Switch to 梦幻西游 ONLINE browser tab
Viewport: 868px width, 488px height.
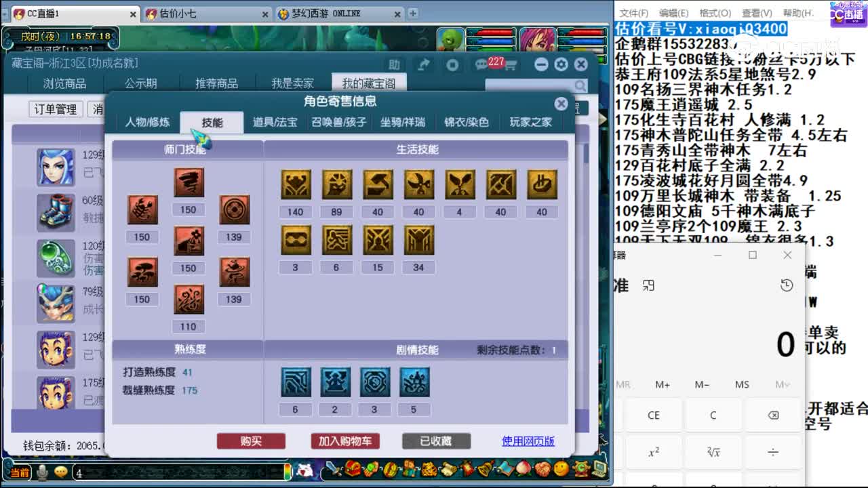(x=339, y=14)
